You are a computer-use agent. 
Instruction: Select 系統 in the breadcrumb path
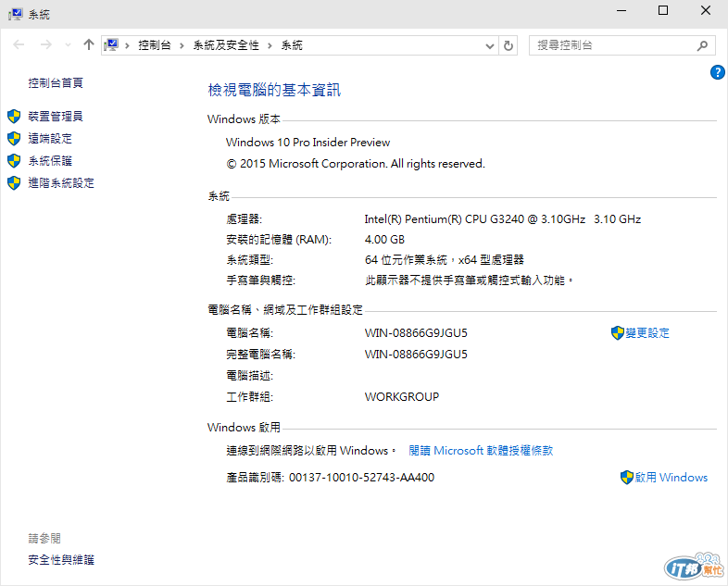(292, 45)
